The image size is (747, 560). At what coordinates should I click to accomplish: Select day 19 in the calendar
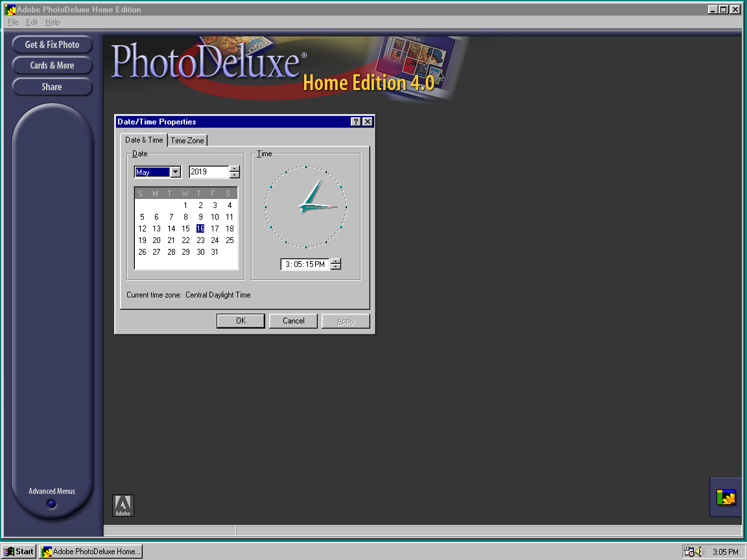click(x=142, y=240)
